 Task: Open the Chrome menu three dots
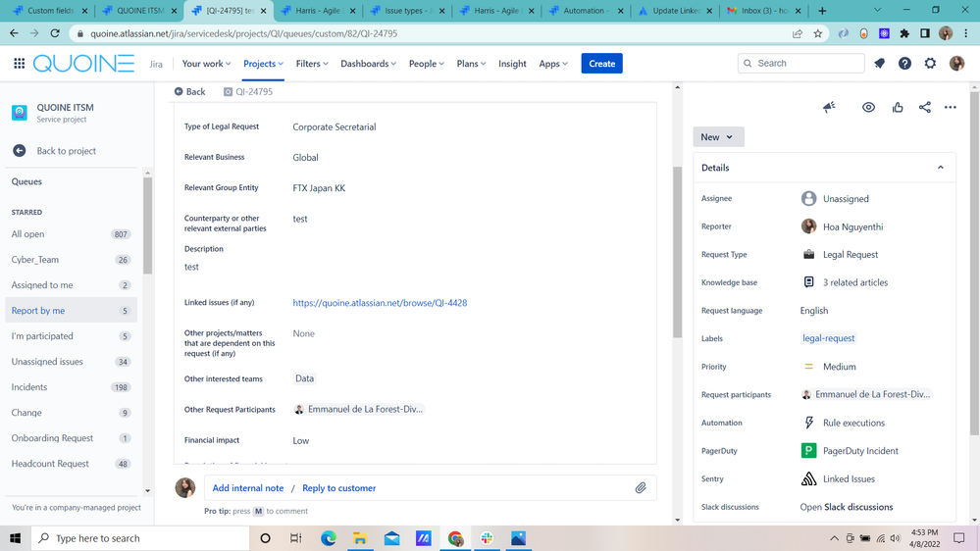[966, 33]
